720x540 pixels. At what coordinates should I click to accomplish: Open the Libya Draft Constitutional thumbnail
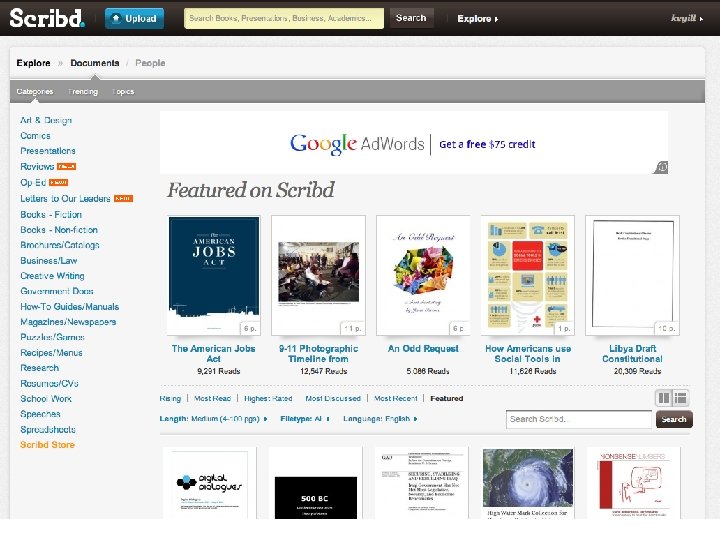632,276
